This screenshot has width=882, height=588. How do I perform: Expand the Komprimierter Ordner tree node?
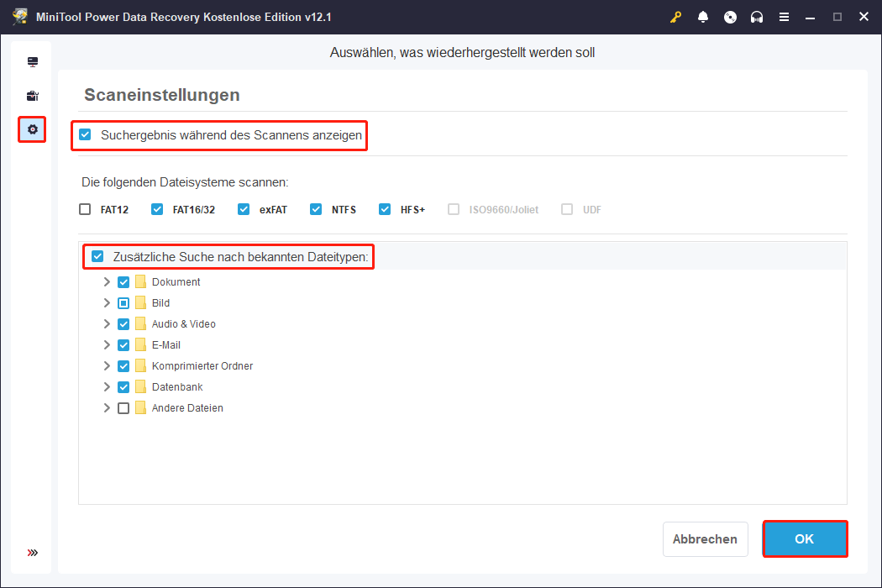107,365
